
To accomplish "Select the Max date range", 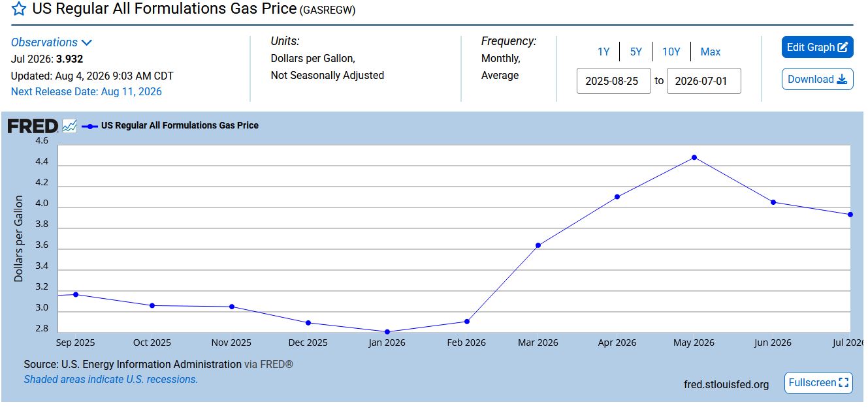I will (711, 52).
